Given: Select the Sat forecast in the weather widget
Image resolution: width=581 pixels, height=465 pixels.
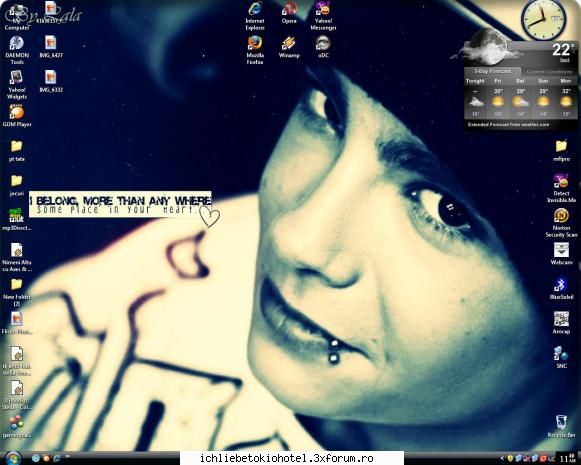Looking at the screenshot, I should point(521,97).
